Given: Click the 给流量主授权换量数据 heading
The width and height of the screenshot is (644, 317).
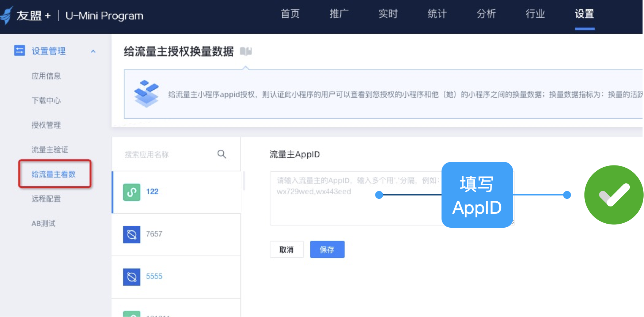Looking at the screenshot, I should (x=179, y=51).
